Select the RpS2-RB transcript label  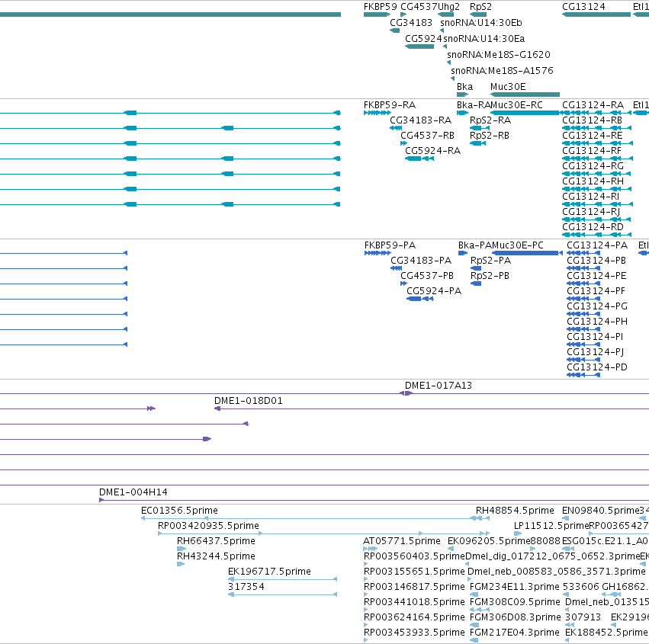[x=490, y=135]
